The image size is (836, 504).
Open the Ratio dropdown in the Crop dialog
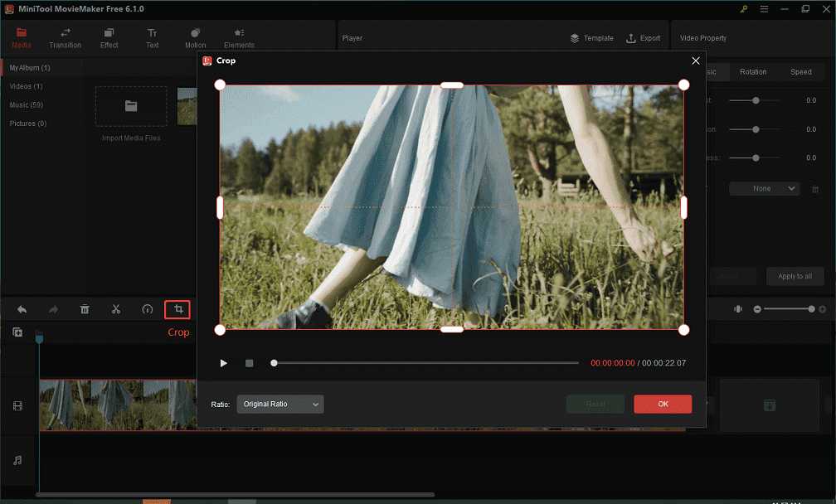[280, 404]
